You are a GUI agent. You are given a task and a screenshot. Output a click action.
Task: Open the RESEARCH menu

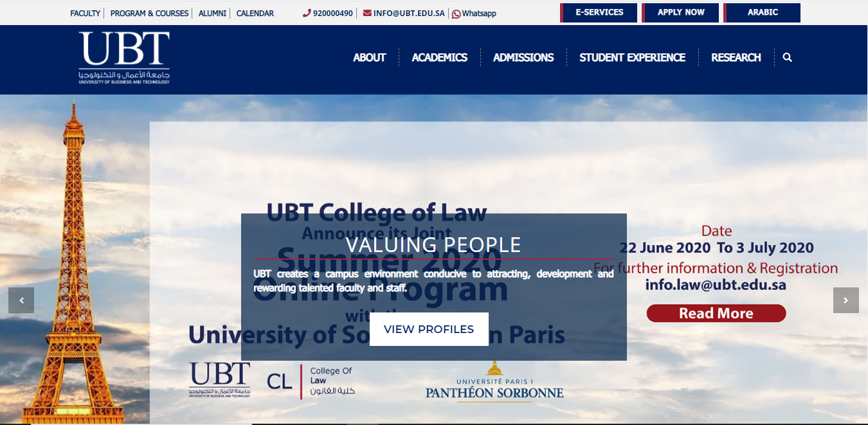tap(736, 57)
